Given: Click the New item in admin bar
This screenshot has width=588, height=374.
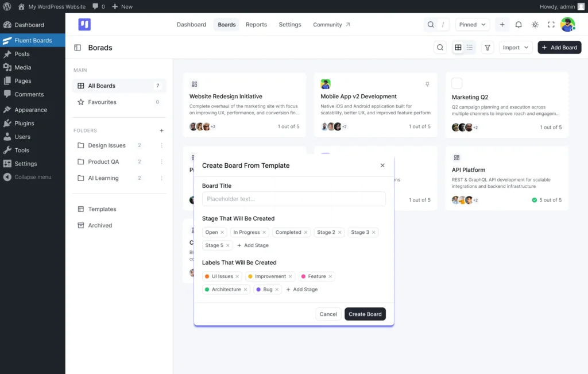Looking at the screenshot, I should [122, 6].
